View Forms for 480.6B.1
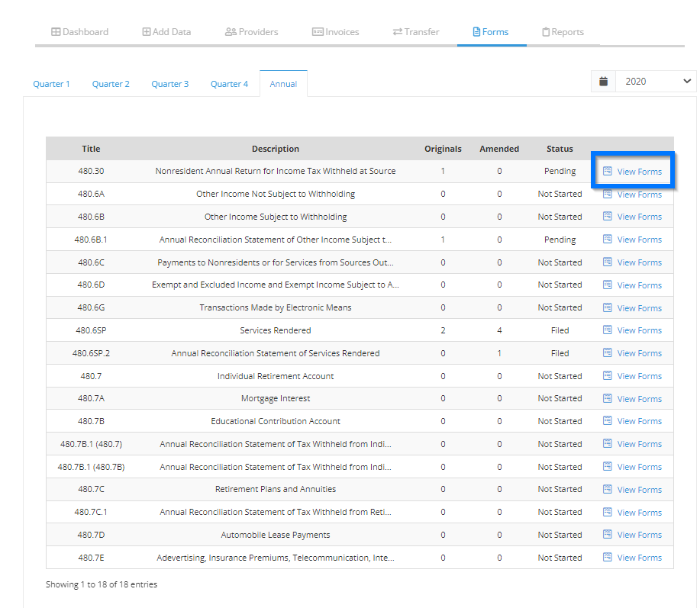Viewport: 700px width, 608px height. coord(632,240)
